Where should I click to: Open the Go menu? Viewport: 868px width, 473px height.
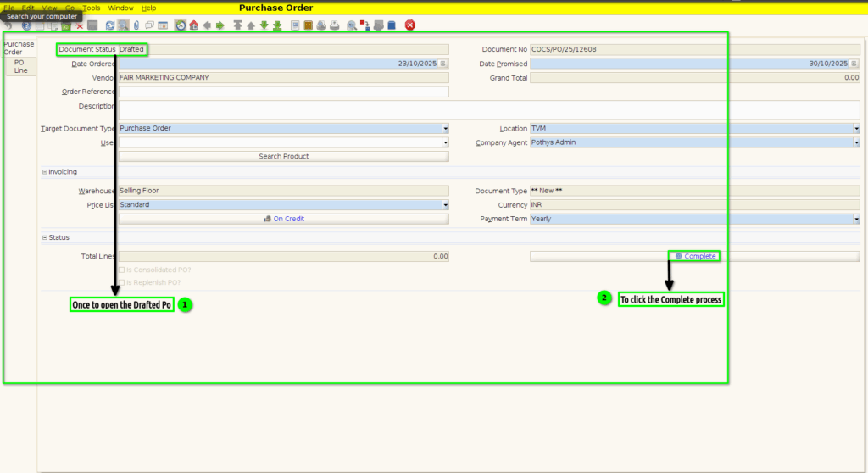click(x=70, y=8)
